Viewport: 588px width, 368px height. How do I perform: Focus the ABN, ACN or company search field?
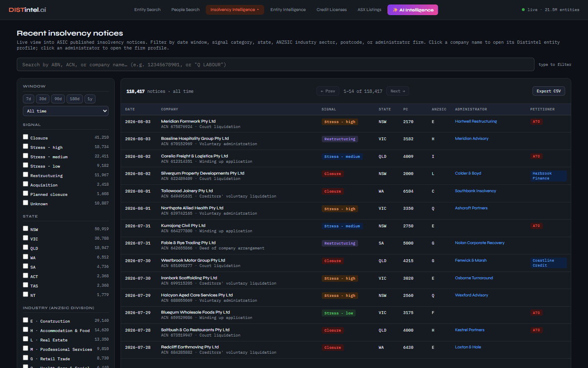tap(275, 65)
